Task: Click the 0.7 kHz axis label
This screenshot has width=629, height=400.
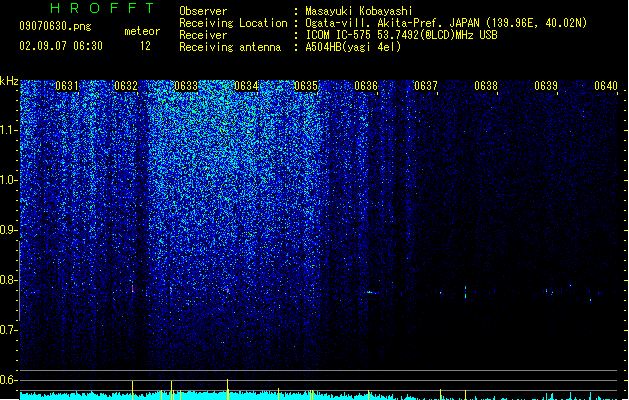Action: point(8,330)
